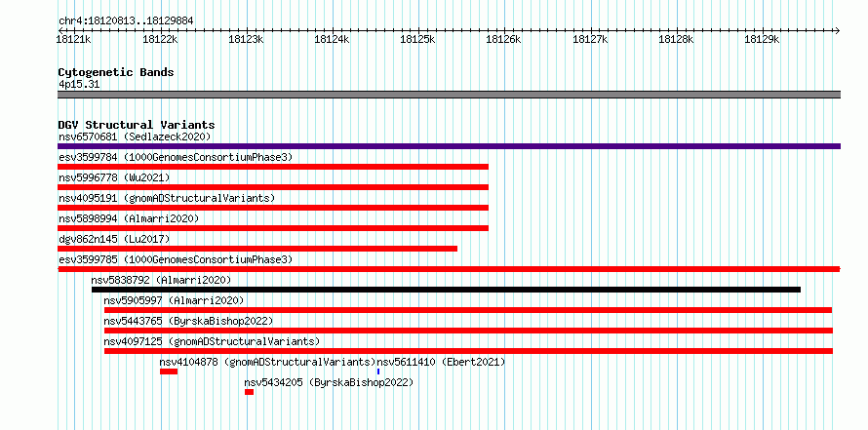Open nsv4095191 (gnomADStructuralVariants) label

point(167,198)
